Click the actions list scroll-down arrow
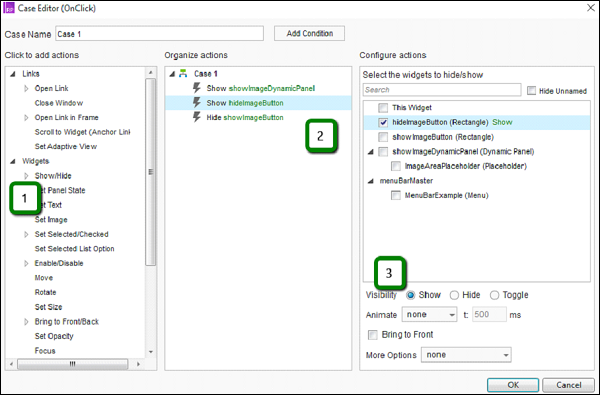The width and height of the screenshot is (600, 395). 151,352
